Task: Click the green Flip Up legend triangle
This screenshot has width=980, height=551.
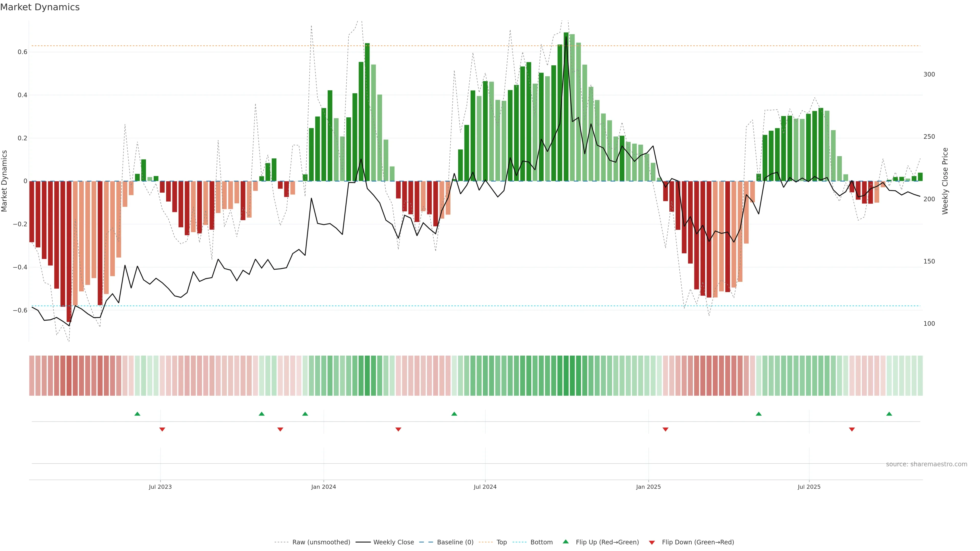Action: tap(565, 542)
